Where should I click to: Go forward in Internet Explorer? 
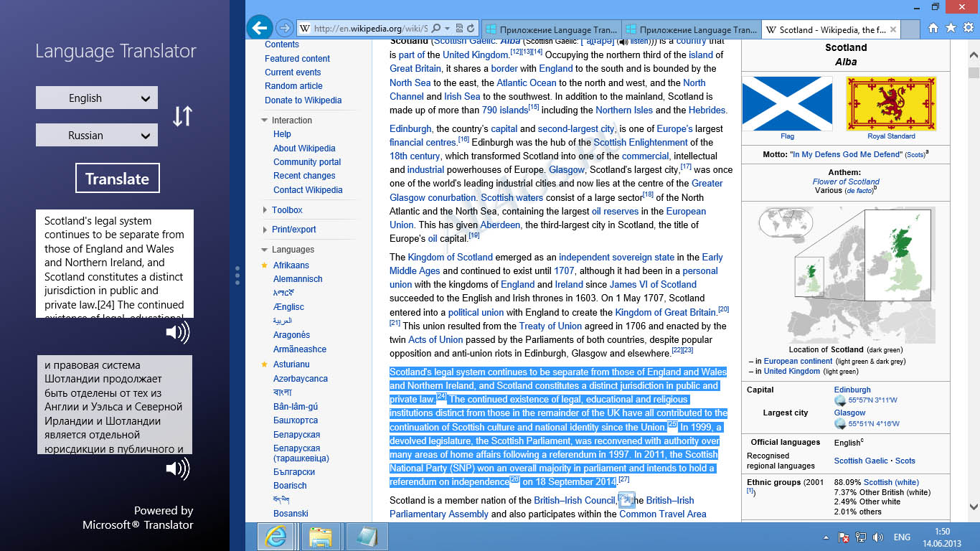point(285,28)
